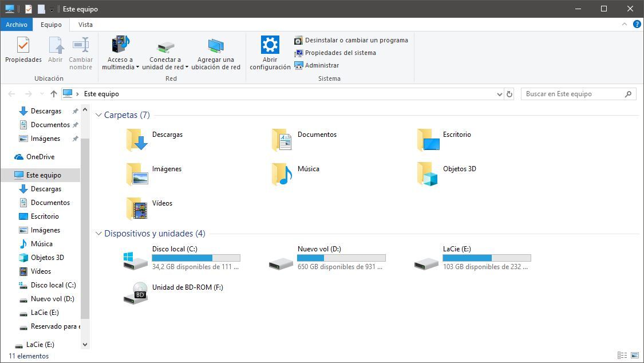
Task: Click the Buscar en Este equipo field
Action: 574,94
